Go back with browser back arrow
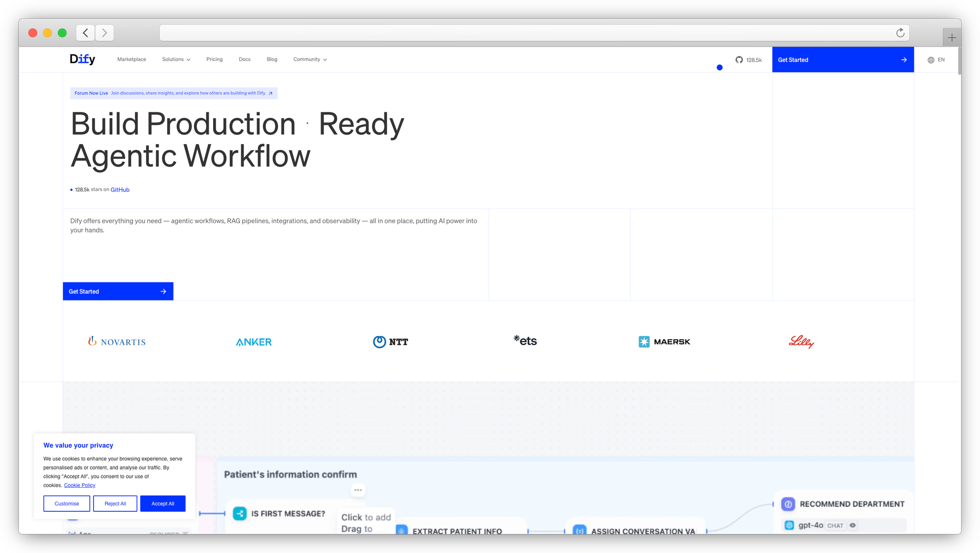 click(86, 33)
